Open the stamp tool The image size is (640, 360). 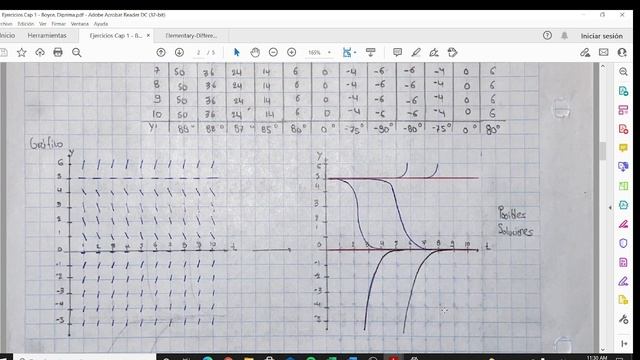click(x=452, y=52)
